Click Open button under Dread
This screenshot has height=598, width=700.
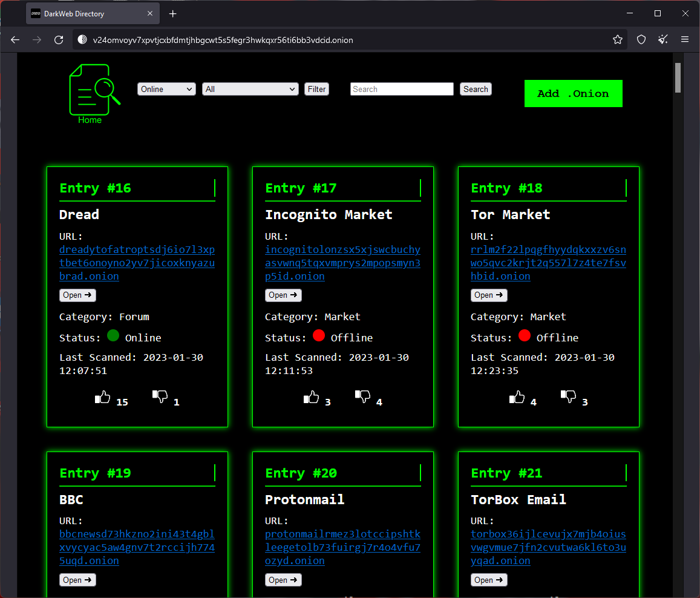pos(77,295)
